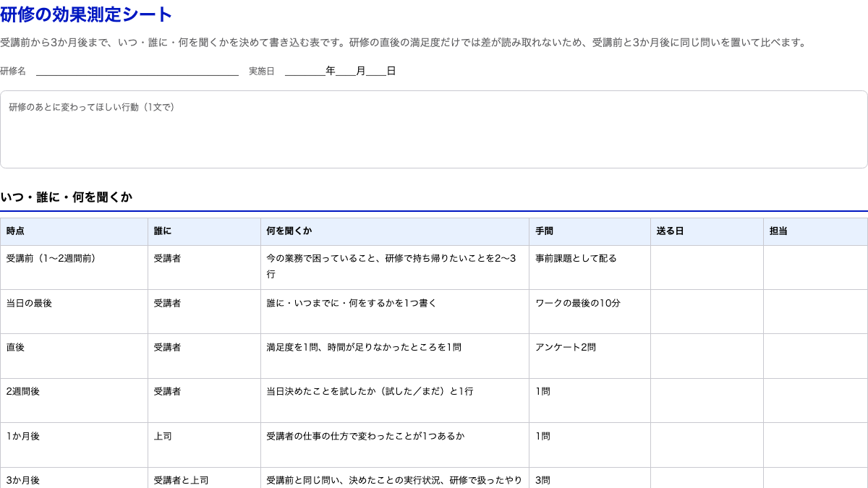The image size is (868, 488).
Task: Click the 研修名 blank line field
Action: click(137, 71)
